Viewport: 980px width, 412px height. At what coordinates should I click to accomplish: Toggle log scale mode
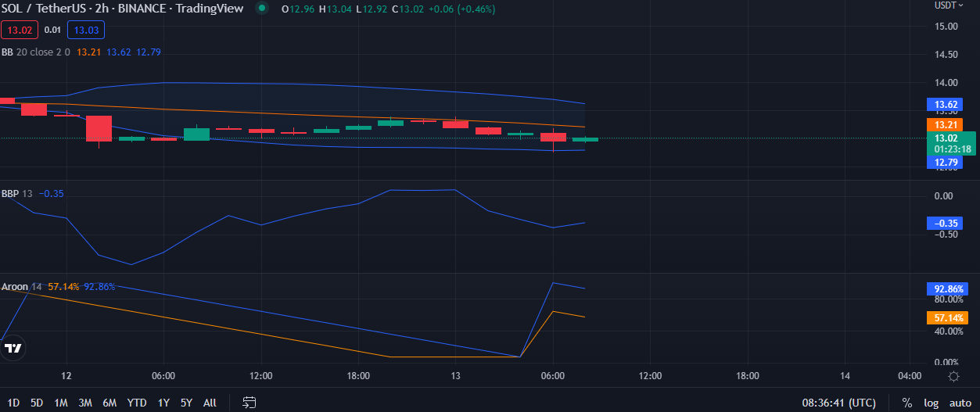pyautogui.click(x=931, y=403)
